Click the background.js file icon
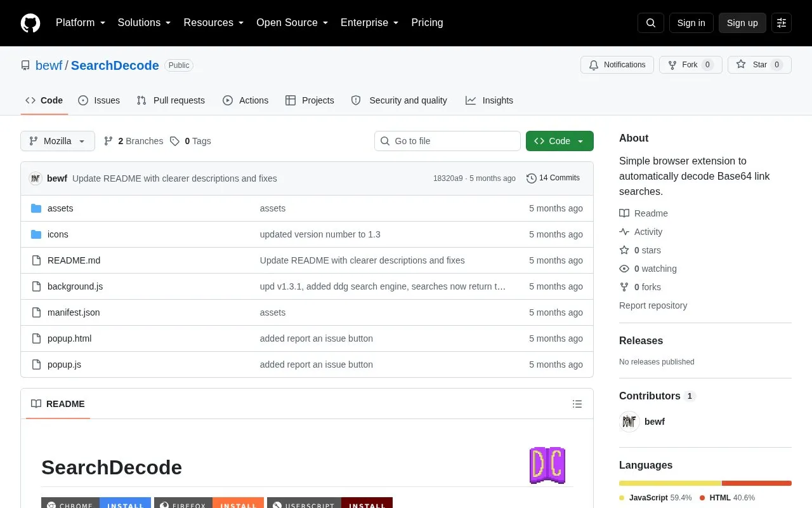812x508 pixels. (36, 286)
